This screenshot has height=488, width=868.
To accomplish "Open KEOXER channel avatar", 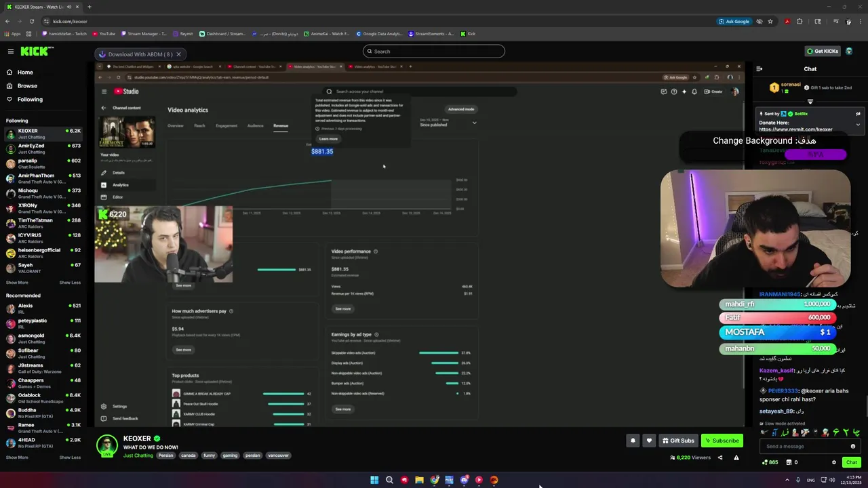I will 106,446.
